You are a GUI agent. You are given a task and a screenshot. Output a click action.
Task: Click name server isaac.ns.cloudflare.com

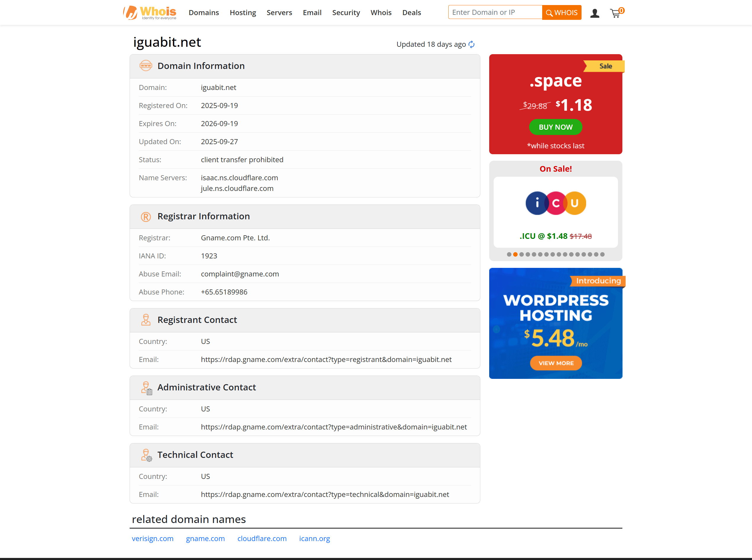pos(239,178)
